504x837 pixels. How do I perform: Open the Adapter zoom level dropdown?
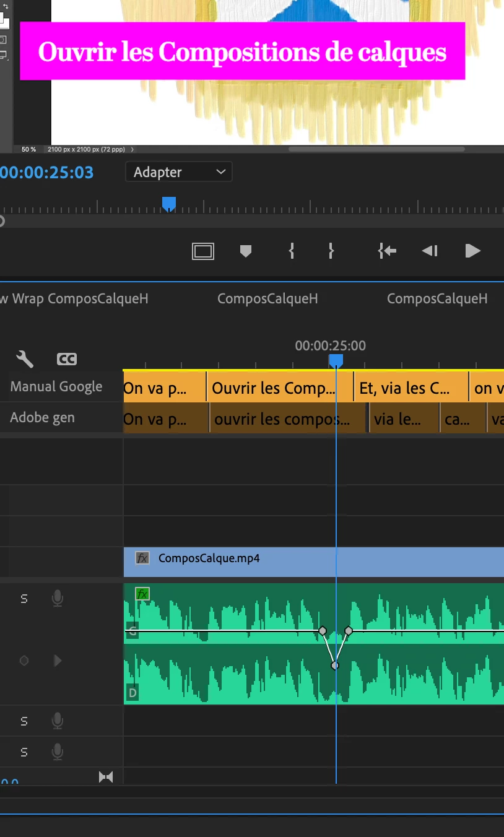coord(178,172)
